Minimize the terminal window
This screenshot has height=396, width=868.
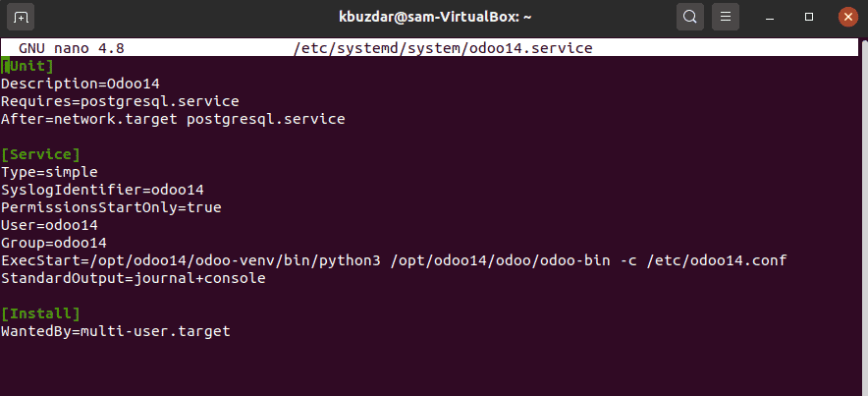770,17
